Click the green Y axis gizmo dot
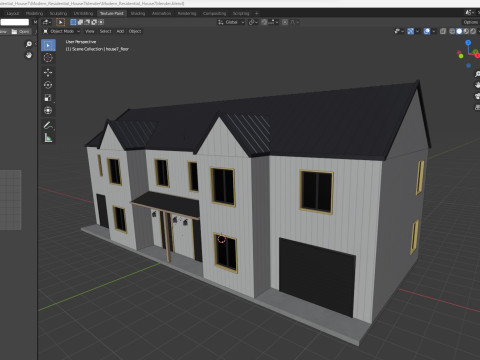480x360 pixels. [x=461, y=56]
